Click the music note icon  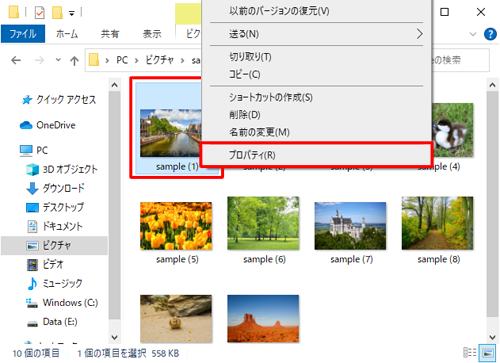[x=32, y=284]
